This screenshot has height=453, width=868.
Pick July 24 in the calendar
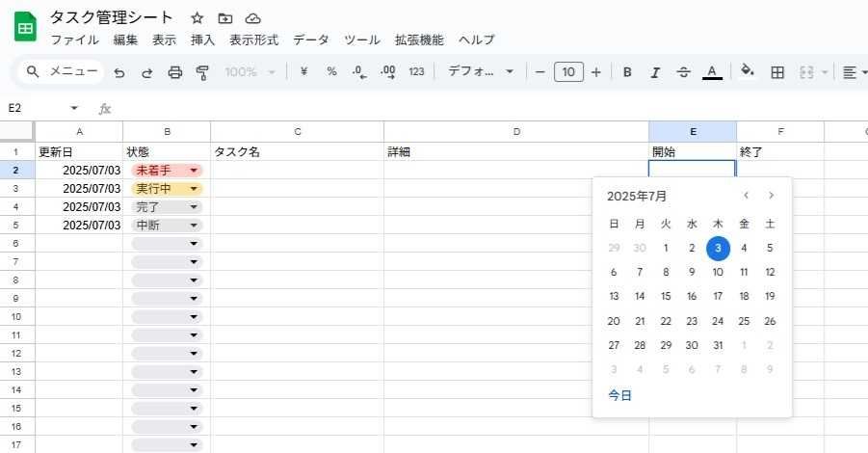point(718,321)
